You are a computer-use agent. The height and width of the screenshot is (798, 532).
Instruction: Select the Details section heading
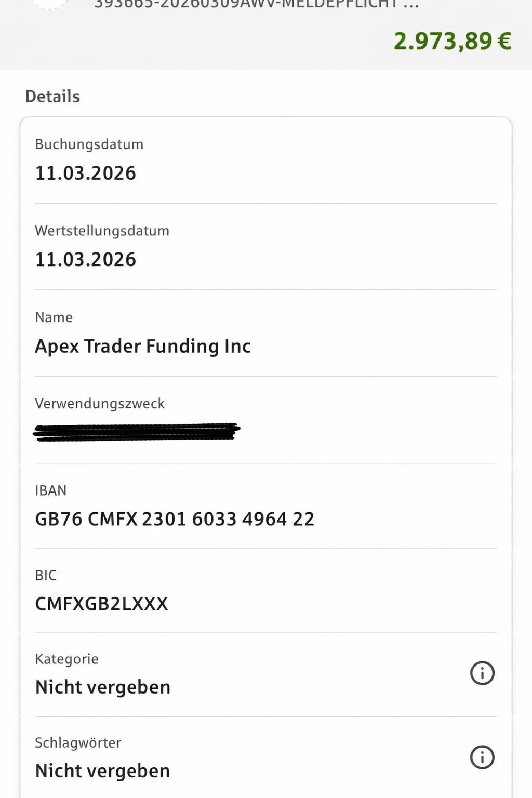[52, 97]
